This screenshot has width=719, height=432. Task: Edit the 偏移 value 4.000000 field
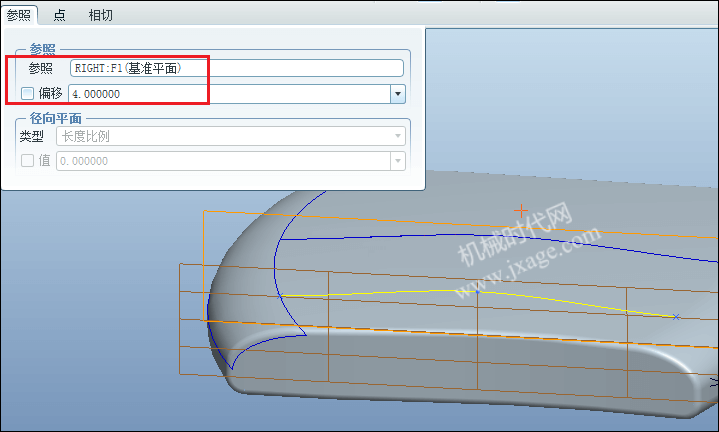229,94
